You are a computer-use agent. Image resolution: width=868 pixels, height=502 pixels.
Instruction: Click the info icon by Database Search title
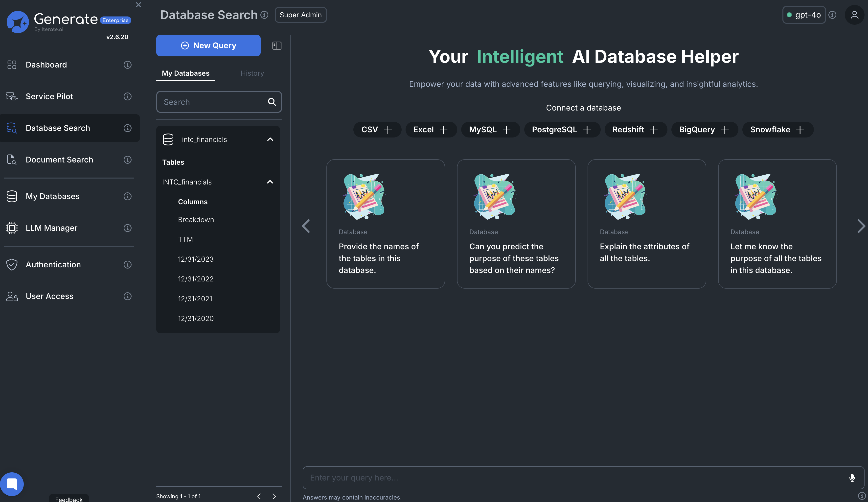click(264, 15)
